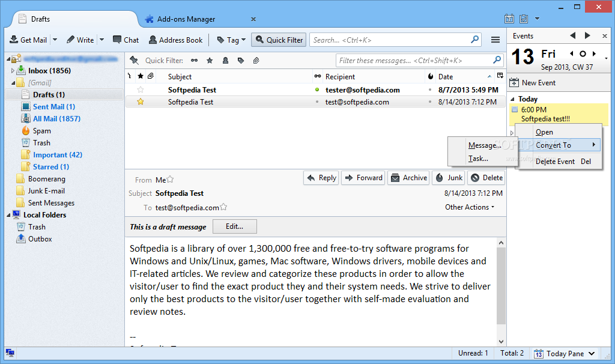Toggle the tags quick filter icon

241,61
